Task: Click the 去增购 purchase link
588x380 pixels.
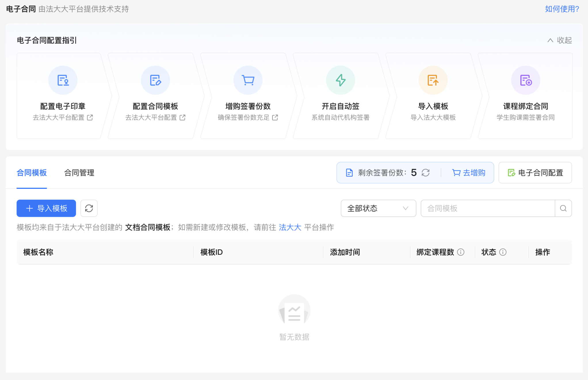Action: coord(469,173)
